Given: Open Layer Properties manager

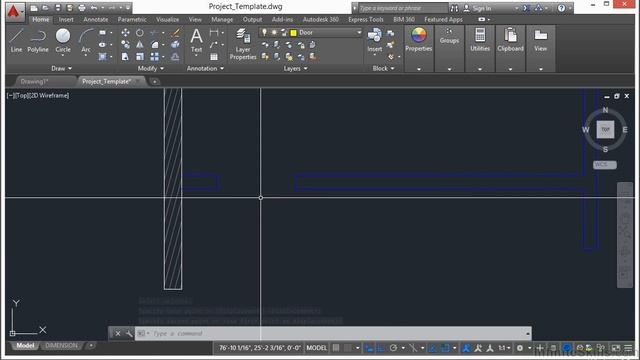Looking at the screenshot, I should (x=243, y=44).
